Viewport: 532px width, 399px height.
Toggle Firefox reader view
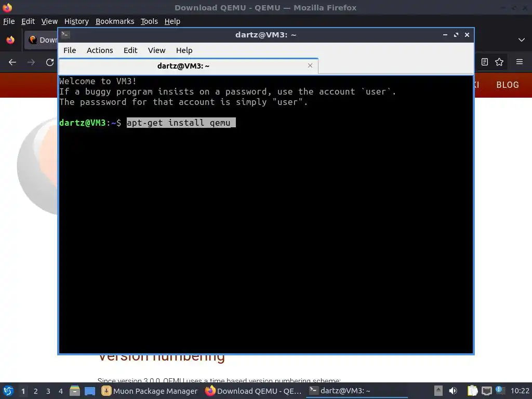485,62
